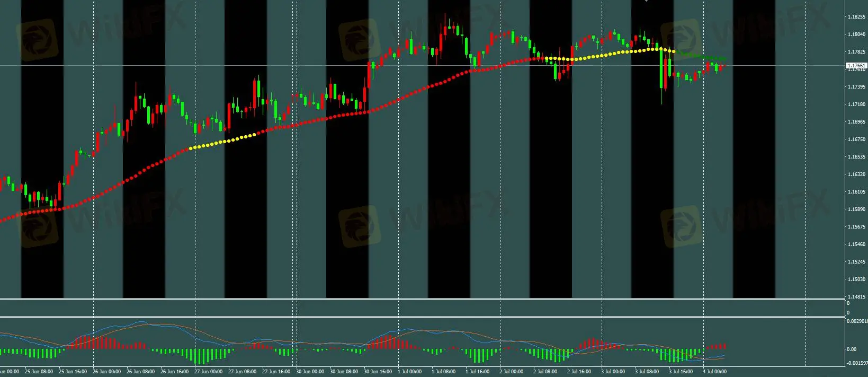The width and height of the screenshot is (868, 377).
Task: Click the small shift marker triangle at chart top
Action: pos(646,2)
